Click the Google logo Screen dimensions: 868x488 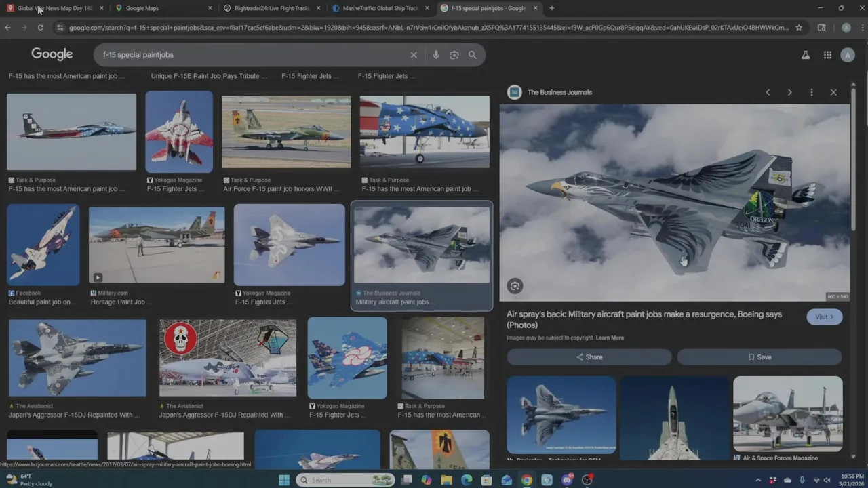coord(52,54)
